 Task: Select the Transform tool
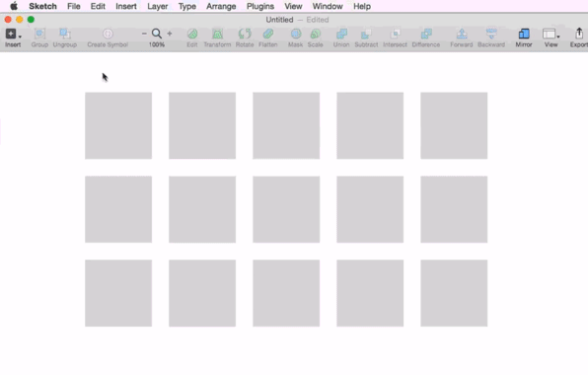217,34
